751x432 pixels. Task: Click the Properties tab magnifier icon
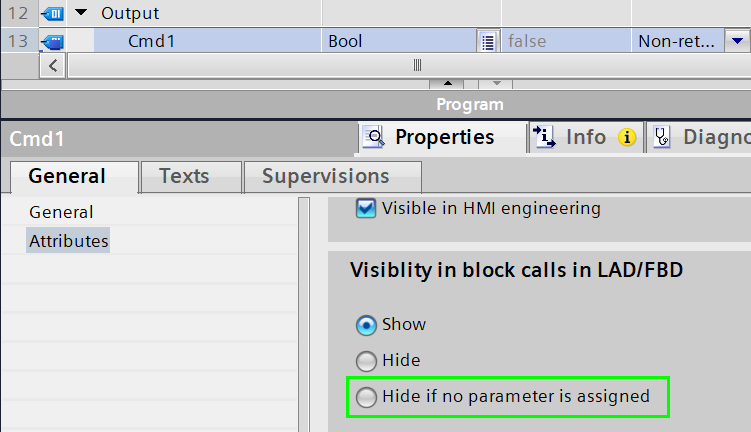pyautogui.click(x=373, y=138)
